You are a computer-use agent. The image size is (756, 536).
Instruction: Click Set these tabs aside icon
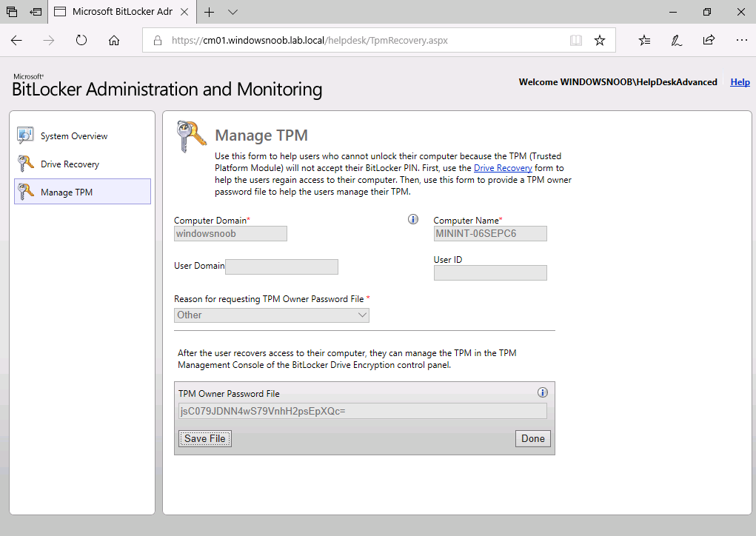point(36,12)
